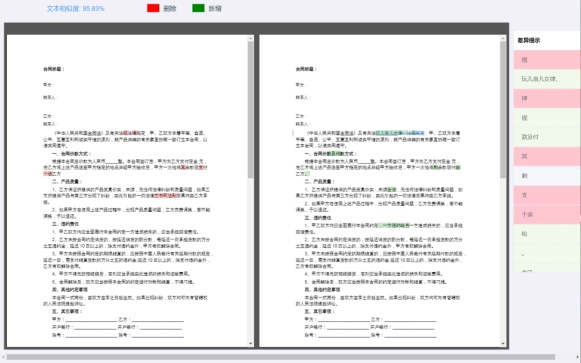Click left document scrollbar up arrow

251,38
